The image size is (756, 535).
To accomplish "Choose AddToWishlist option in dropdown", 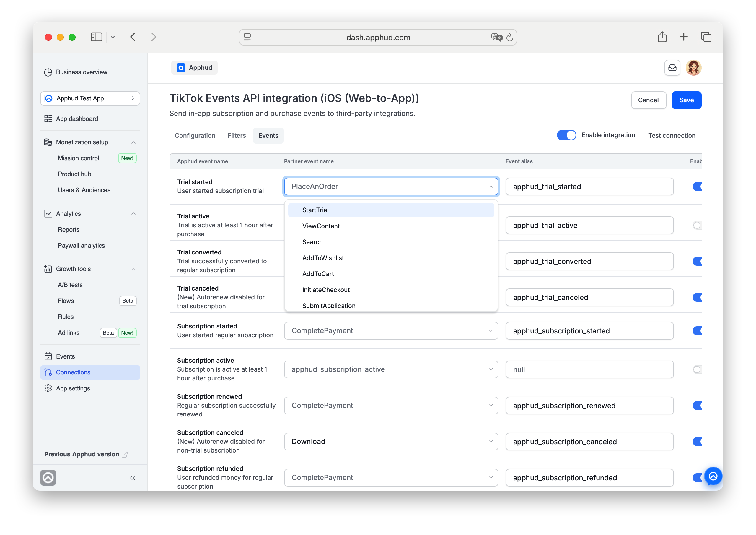I will (x=391, y=258).
